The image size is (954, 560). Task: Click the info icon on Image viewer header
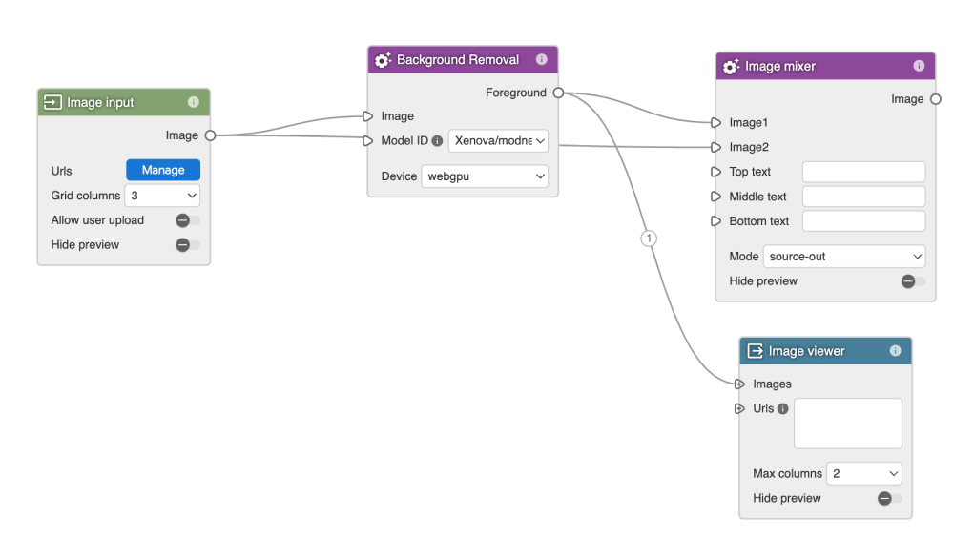[x=895, y=351]
